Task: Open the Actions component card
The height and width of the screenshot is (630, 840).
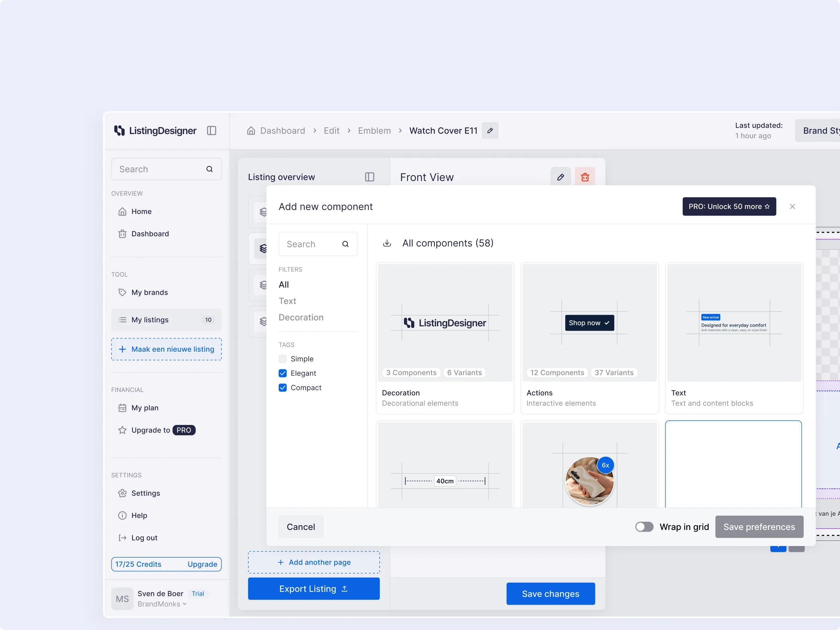Action: 589,338
